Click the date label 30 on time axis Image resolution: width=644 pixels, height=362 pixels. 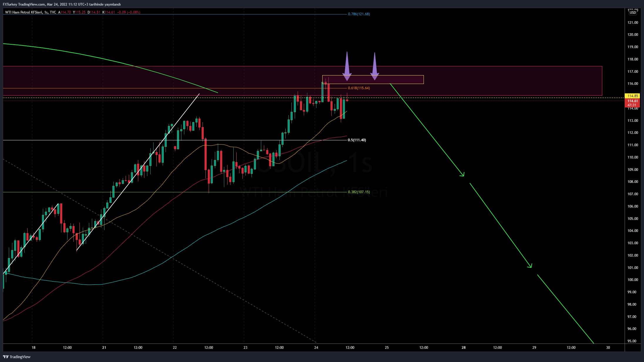pyautogui.click(x=608, y=348)
